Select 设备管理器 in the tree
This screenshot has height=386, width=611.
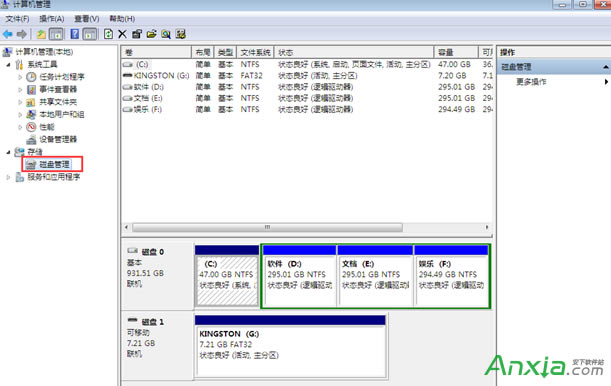pos(58,139)
